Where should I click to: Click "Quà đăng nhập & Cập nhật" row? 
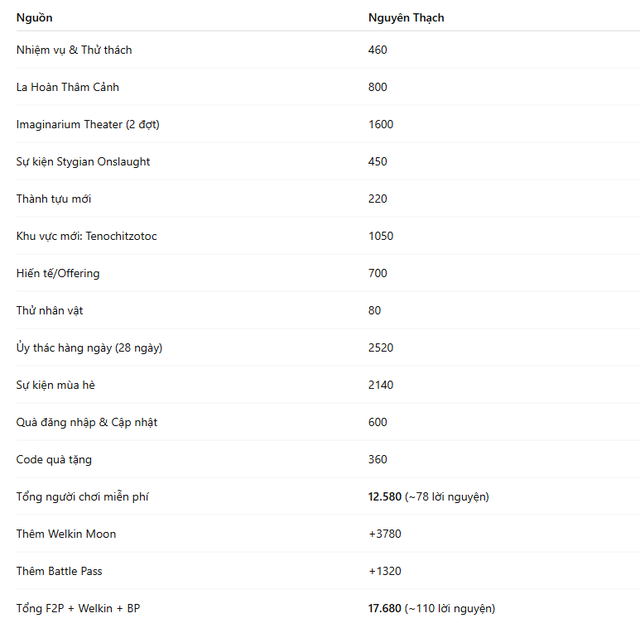click(86, 422)
